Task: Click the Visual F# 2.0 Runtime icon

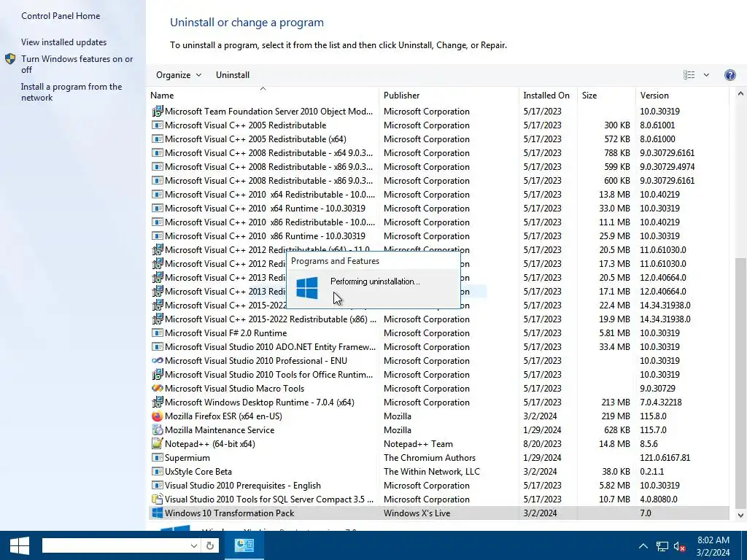Action: (158, 332)
